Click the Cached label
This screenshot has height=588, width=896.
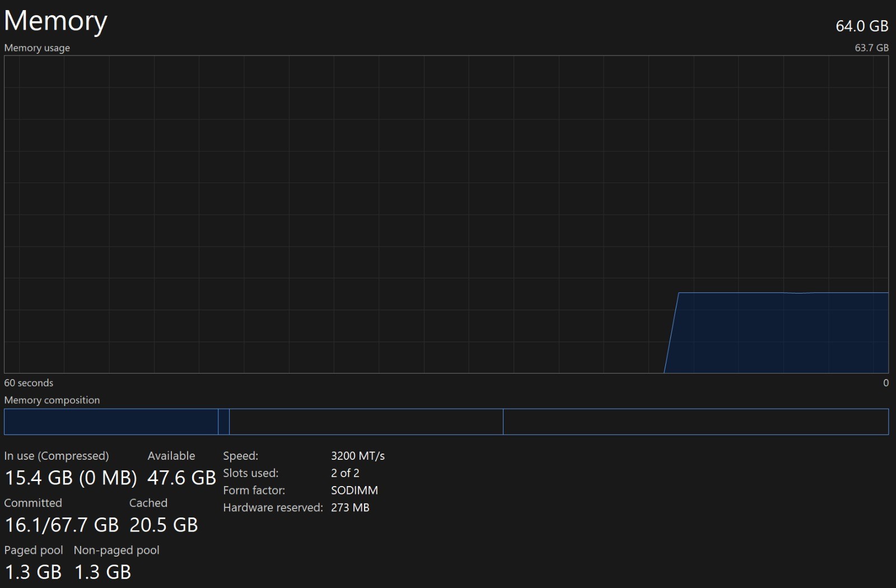[x=148, y=503]
